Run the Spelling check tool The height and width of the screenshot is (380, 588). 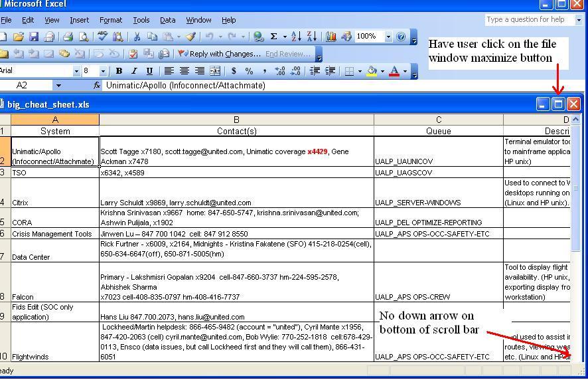coord(102,37)
